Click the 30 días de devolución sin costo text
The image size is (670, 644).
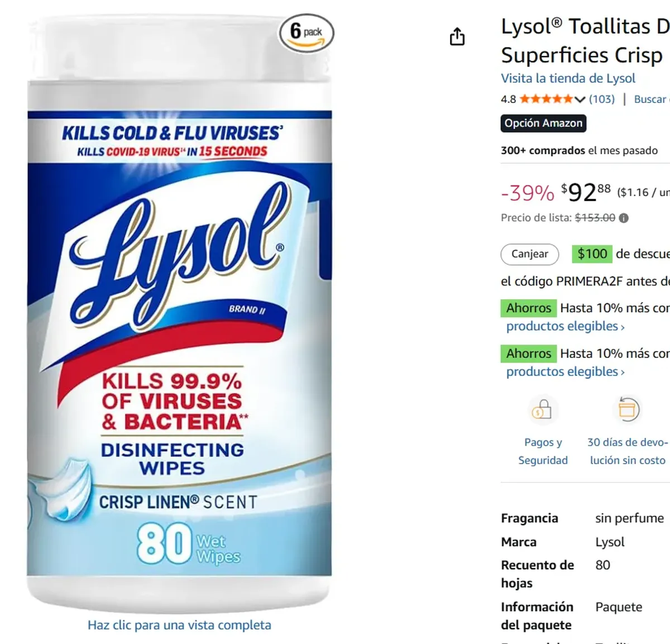point(628,451)
